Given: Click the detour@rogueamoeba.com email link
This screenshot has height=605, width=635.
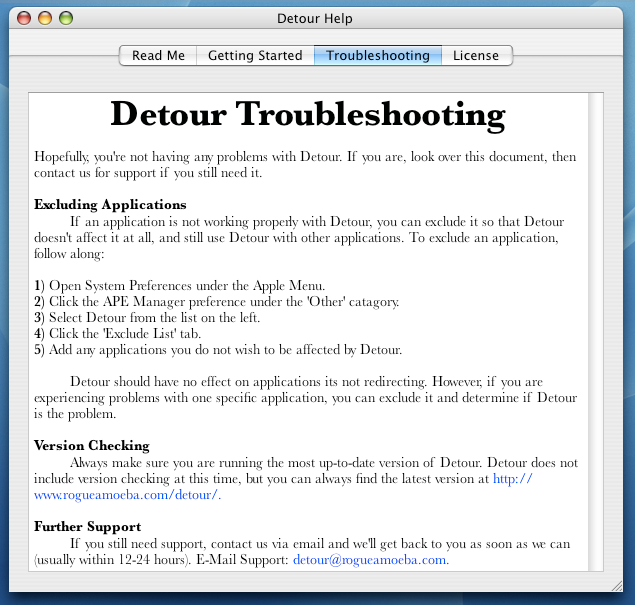Looking at the screenshot, I should coord(371,560).
